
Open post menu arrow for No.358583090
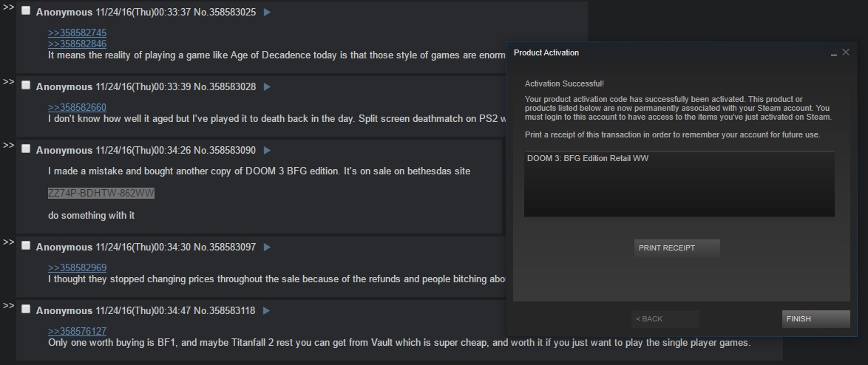[x=268, y=151]
